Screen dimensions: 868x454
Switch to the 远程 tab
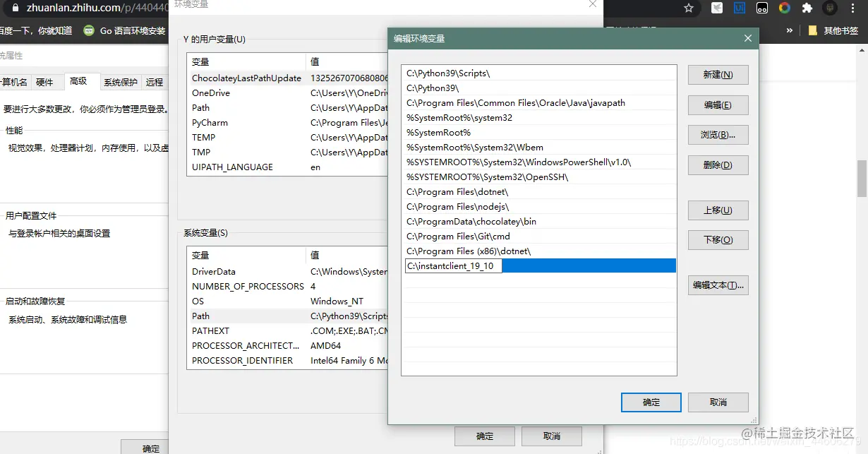point(155,83)
